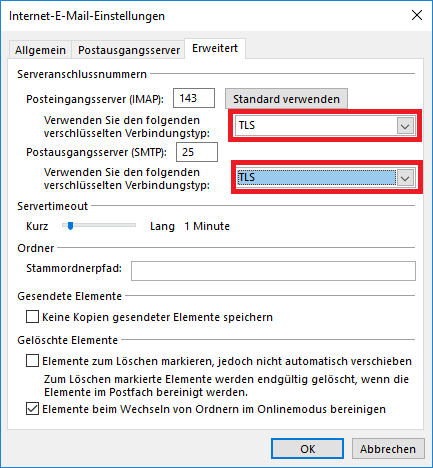Click the SMTP port number field

(197, 152)
